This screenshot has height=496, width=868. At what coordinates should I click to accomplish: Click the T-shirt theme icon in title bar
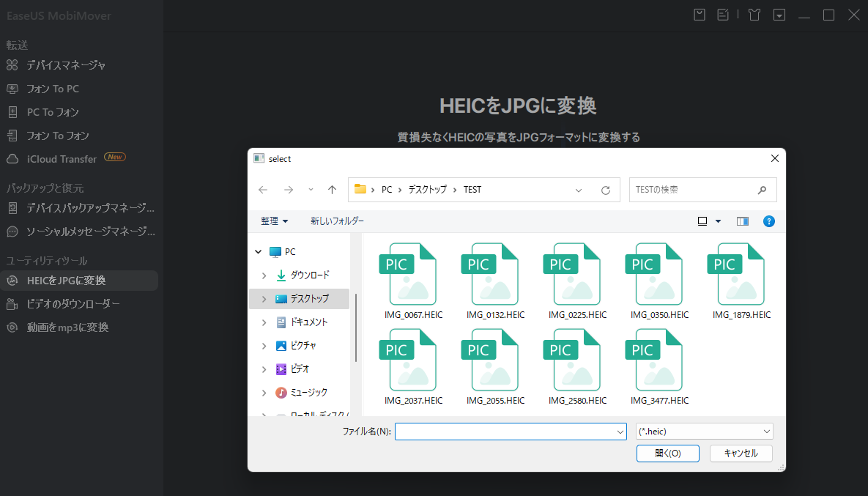(754, 14)
